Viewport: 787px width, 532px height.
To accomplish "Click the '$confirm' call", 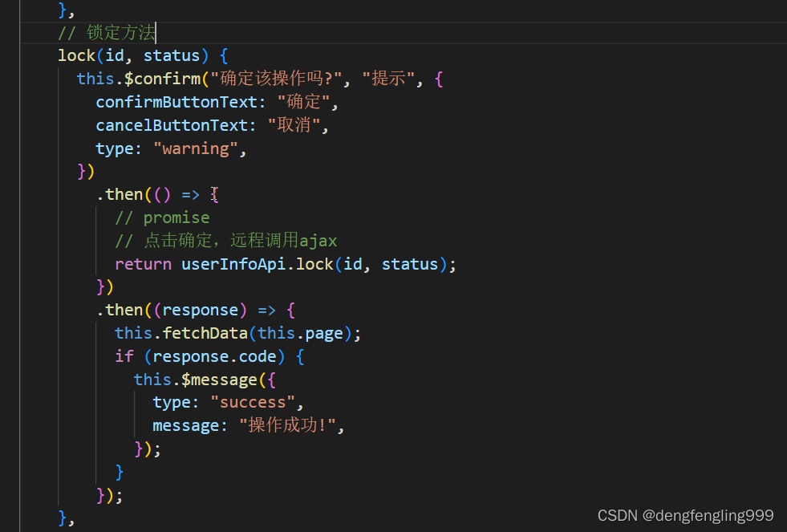I will 162,79.
